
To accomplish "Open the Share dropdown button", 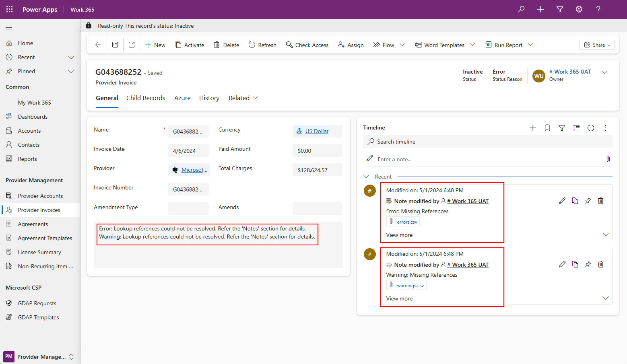I will pos(597,45).
